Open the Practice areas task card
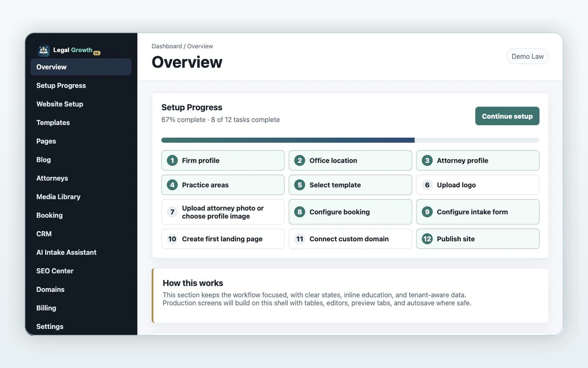This screenshot has width=588, height=368. point(223,185)
